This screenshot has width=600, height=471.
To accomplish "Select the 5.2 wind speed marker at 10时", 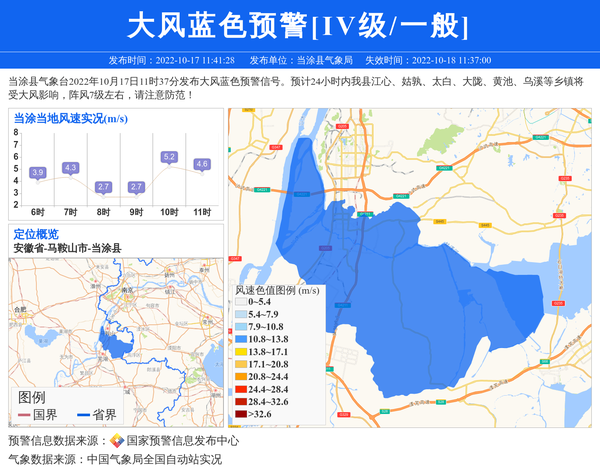I will [x=169, y=157].
